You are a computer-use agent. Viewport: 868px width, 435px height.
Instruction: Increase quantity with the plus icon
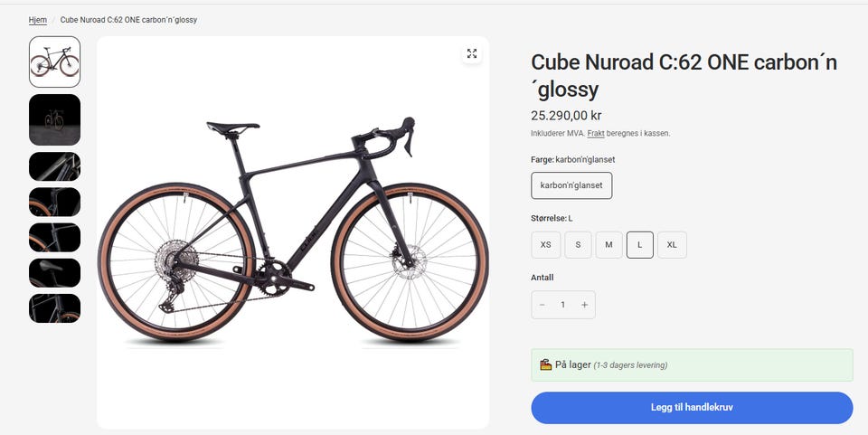(584, 305)
